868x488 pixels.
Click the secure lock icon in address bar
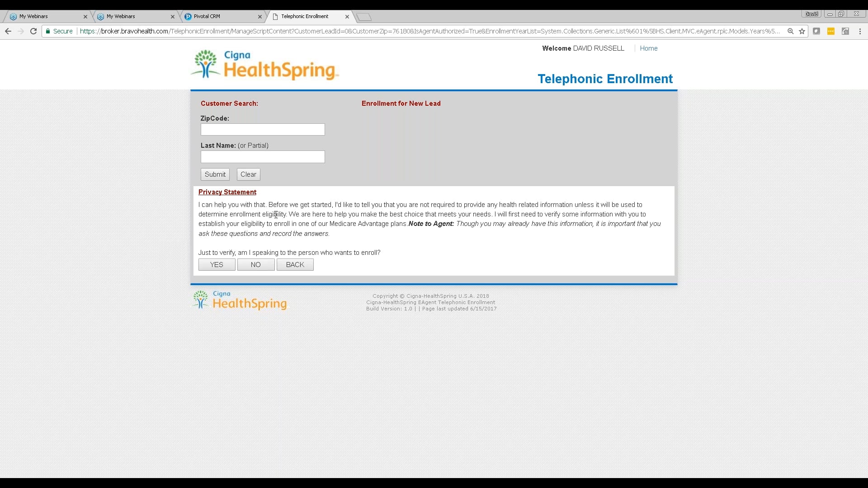pyautogui.click(x=48, y=31)
